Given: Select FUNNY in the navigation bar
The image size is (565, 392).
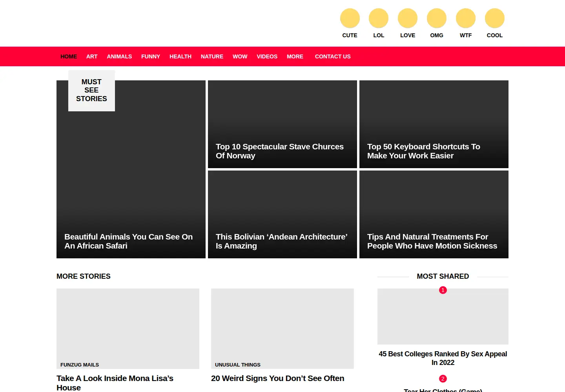Looking at the screenshot, I should [151, 56].
